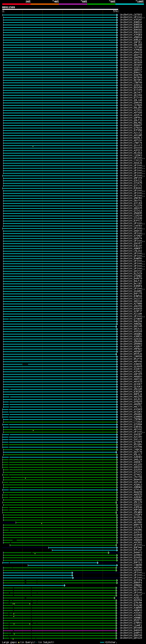Image resolution: width=146 pixels, height=644 pixels.
Task: Open UniRef100_Q8LG68 hit
Action: 131,45
